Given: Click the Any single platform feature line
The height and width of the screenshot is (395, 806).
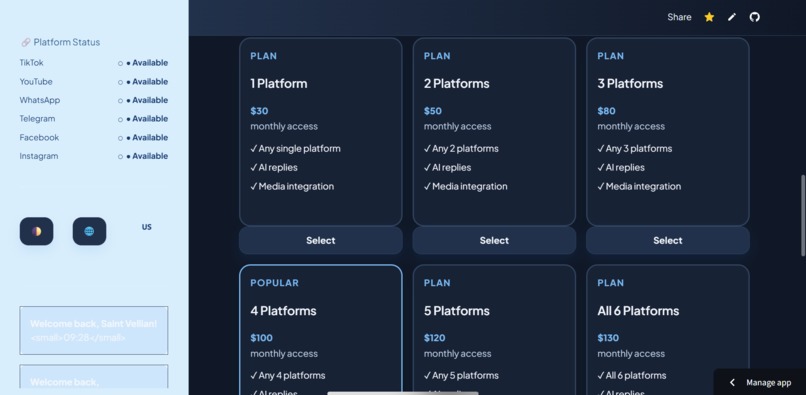Looking at the screenshot, I should [x=296, y=149].
